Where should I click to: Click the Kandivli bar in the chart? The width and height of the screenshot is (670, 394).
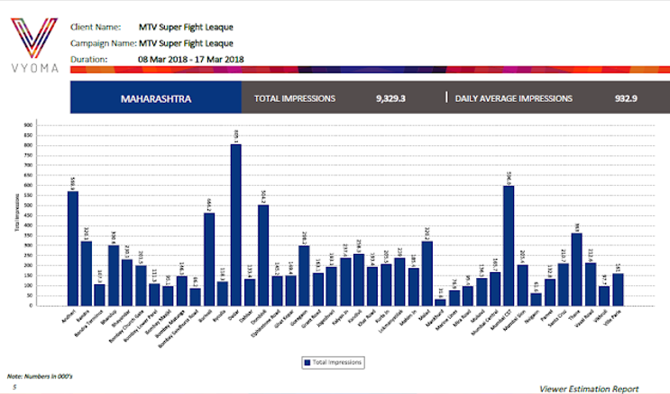pos(359,279)
